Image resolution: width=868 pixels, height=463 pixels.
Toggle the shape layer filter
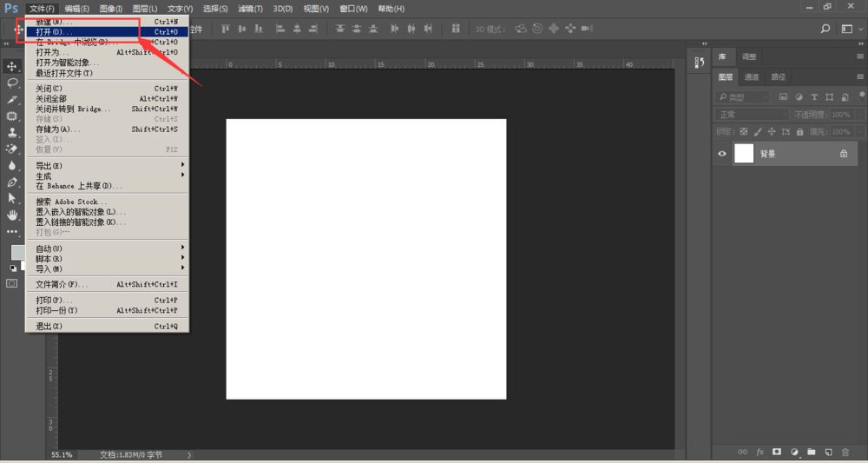(x=829, y=97)
